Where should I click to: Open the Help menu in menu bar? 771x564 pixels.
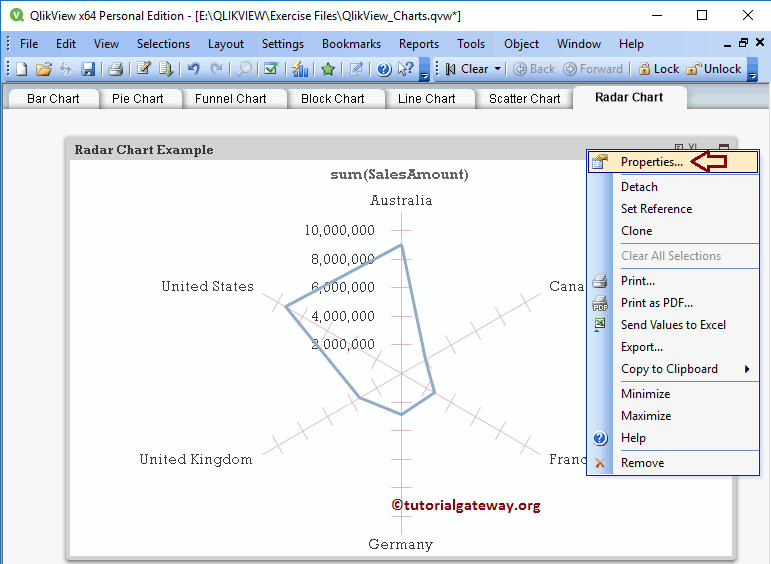(x=631, y=44)
